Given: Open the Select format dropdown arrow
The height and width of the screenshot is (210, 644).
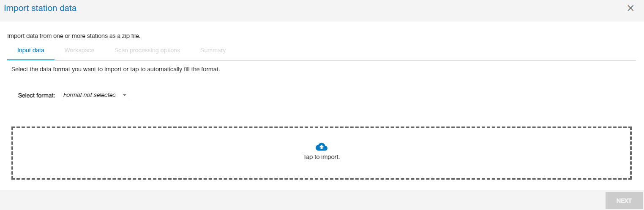Looking at the screenshot, I should coord(125,95).
